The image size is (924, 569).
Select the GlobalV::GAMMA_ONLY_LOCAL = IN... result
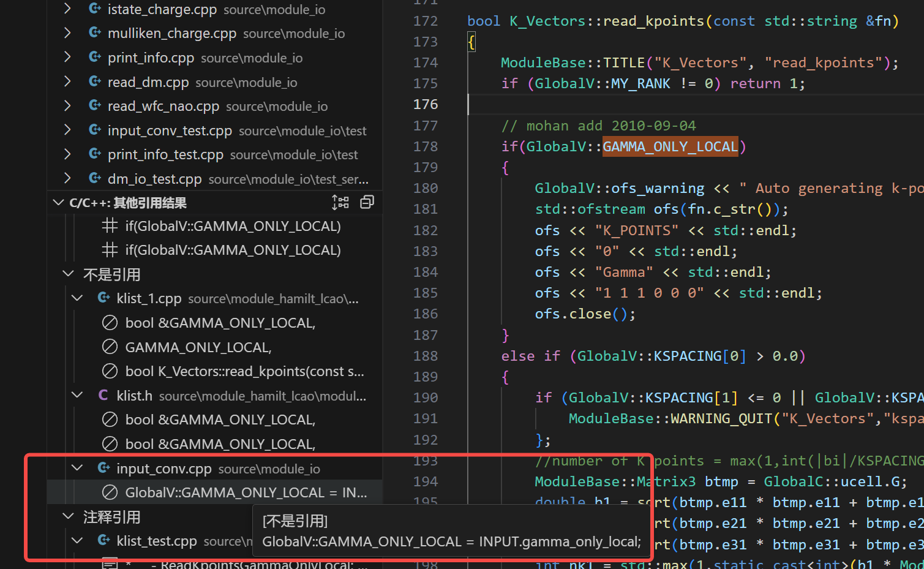coord(246,492)
